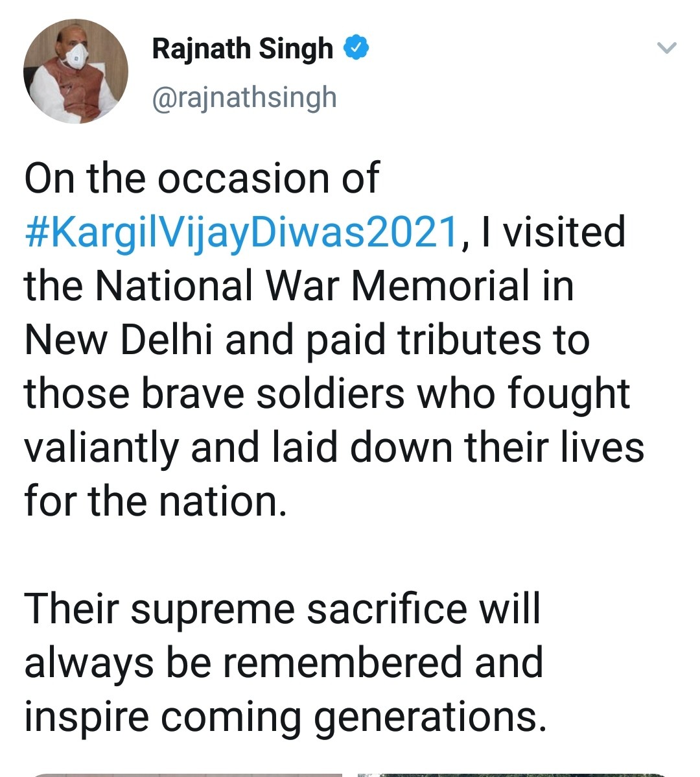This screenshot has height=777, width=700.
Task: Expand the tweet options chevron
Action: [667, 48]
